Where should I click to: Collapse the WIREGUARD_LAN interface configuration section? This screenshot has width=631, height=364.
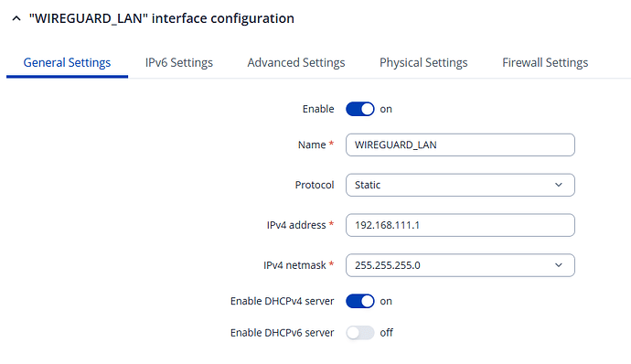16,18
